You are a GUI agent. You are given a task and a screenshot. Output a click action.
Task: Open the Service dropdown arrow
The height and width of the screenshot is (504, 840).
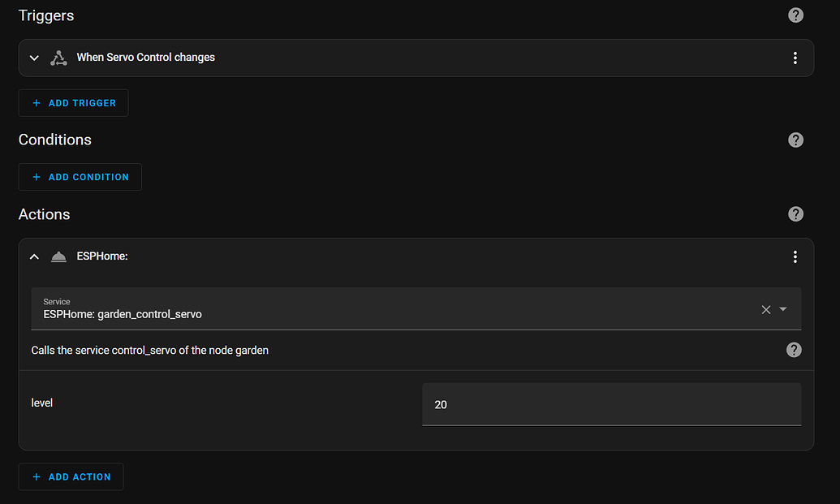tap(782, 309)
